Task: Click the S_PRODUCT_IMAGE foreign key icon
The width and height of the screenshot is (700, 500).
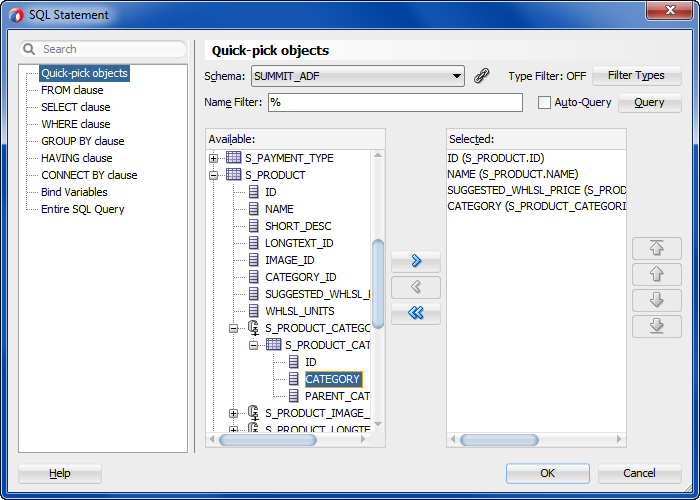Action: tap(253, 413)
